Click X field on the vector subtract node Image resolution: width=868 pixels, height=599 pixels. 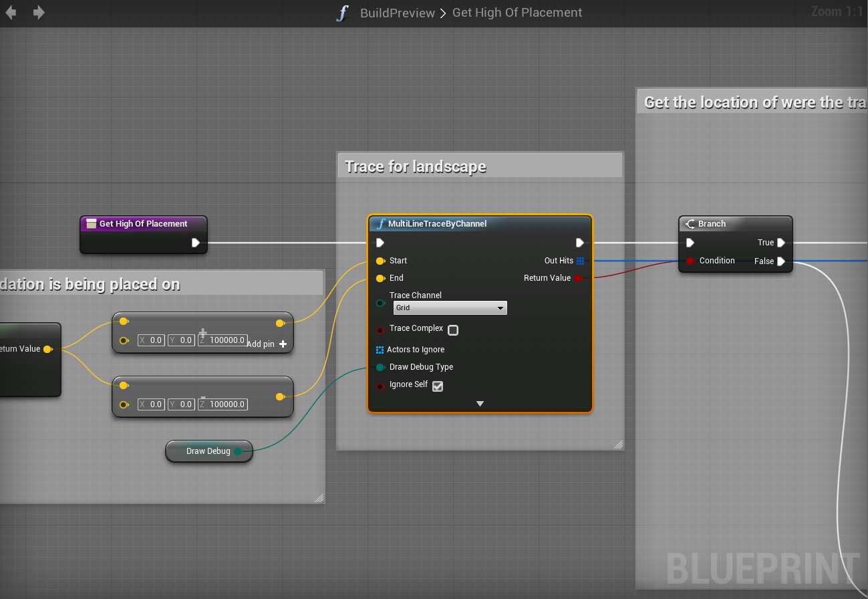click(151, 404)
